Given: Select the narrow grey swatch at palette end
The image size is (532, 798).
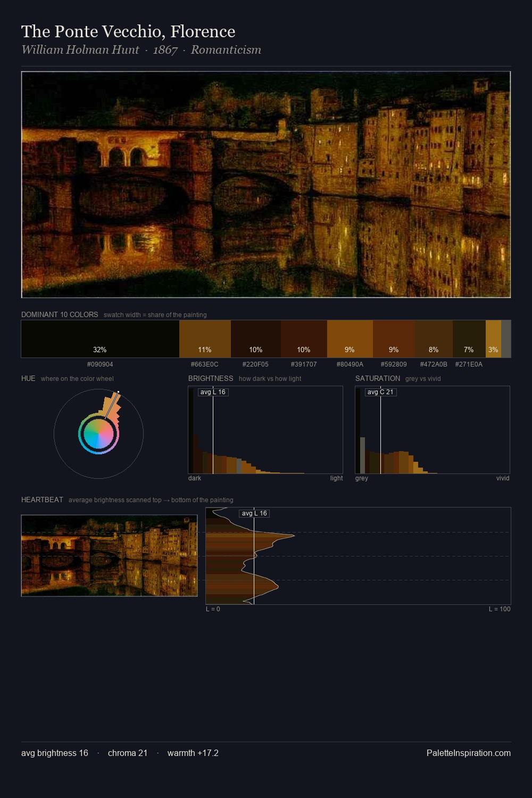Looking at the screenshot, I should 506,339.
